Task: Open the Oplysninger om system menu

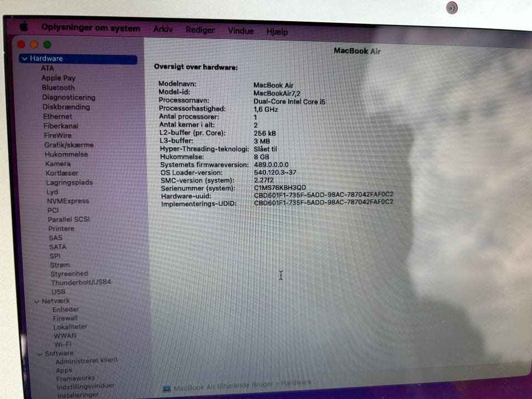Action: click(90, 28)
